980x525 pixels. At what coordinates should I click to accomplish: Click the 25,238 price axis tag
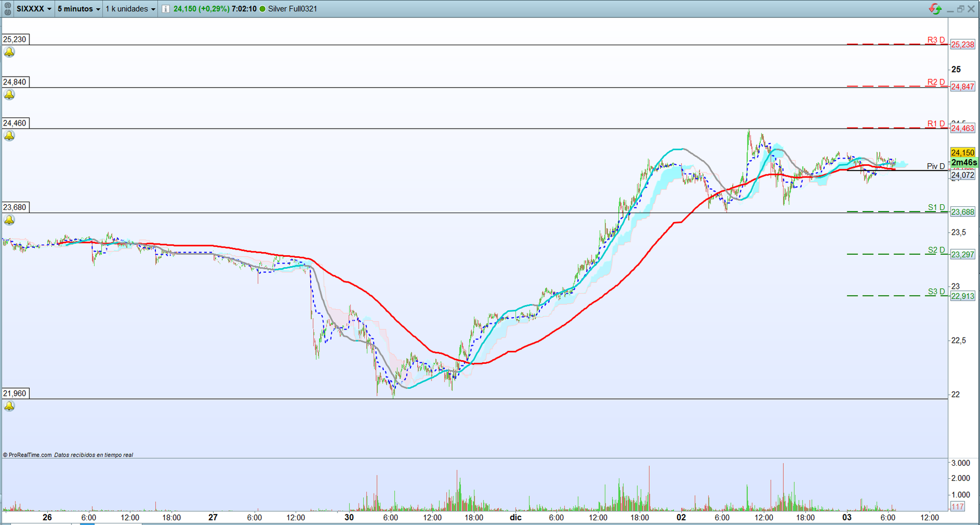pyautogui.click(x=963, y=45)
